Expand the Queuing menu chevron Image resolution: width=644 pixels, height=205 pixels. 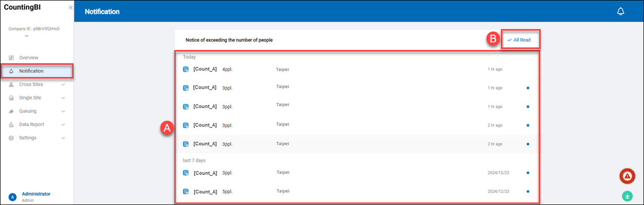click(x=63, y=111)
